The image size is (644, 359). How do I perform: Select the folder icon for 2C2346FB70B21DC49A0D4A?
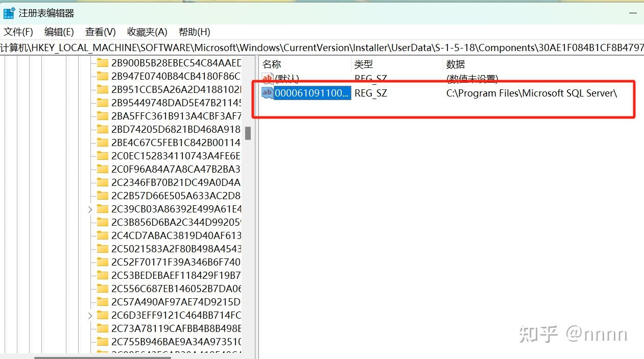[102, 182]
